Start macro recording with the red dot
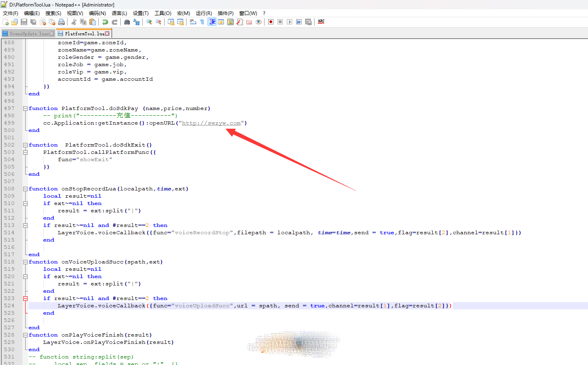This screenshot has width=588, height=365. pyautogui.click(x=271, y=22)
